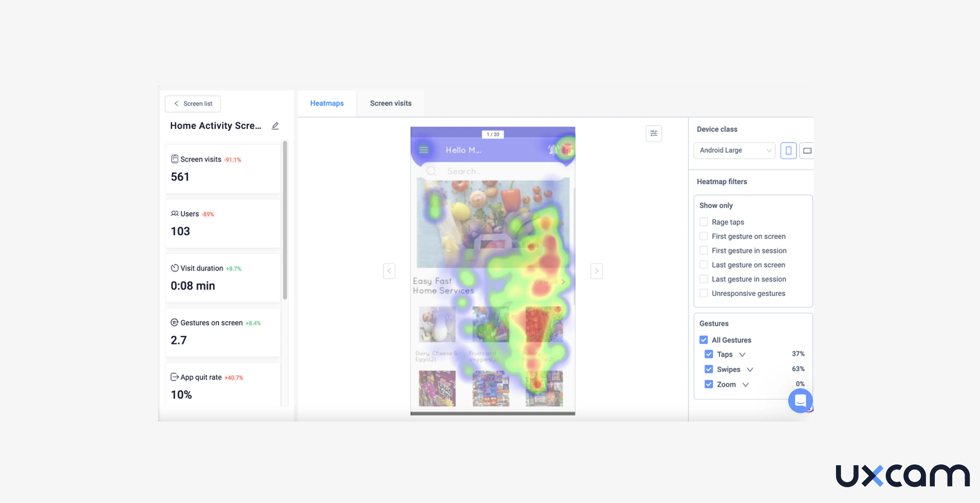
Task: Open Android Large device class dropdown
Action: pos(734,150)
